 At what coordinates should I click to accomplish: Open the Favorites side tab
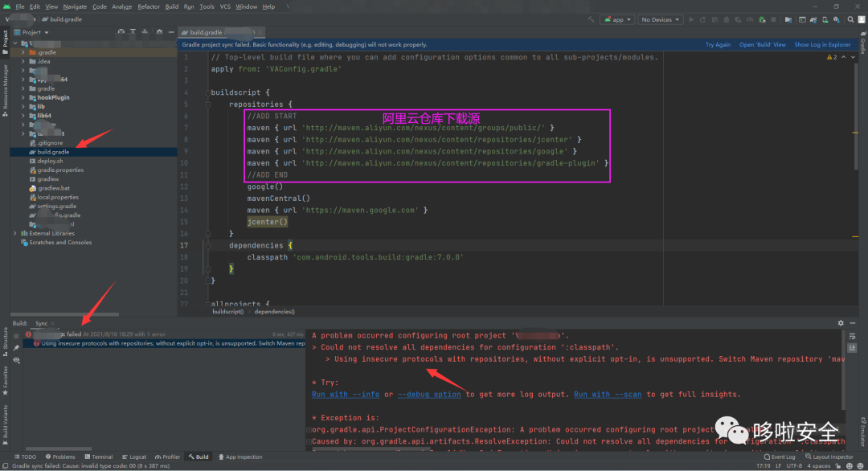5,381
